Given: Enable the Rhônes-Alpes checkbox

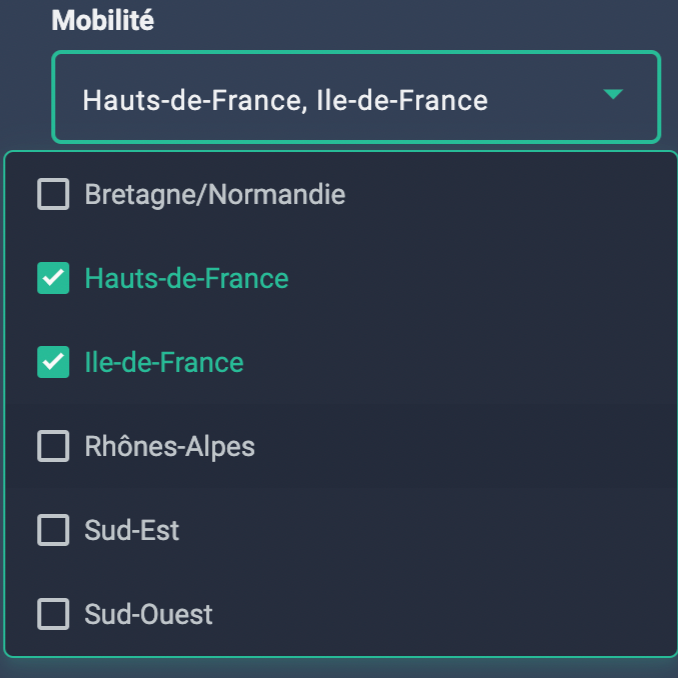Looking at the screenshot, I should (x=53, y=446).
